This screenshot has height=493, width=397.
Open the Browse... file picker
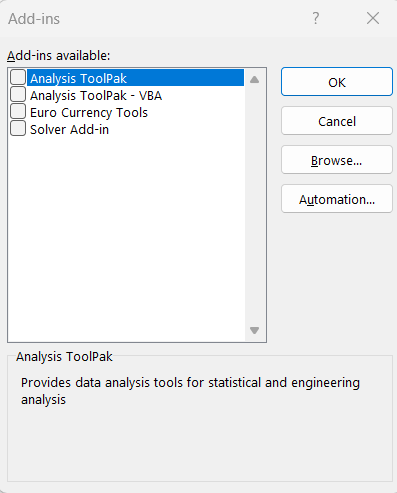[337, 160]
